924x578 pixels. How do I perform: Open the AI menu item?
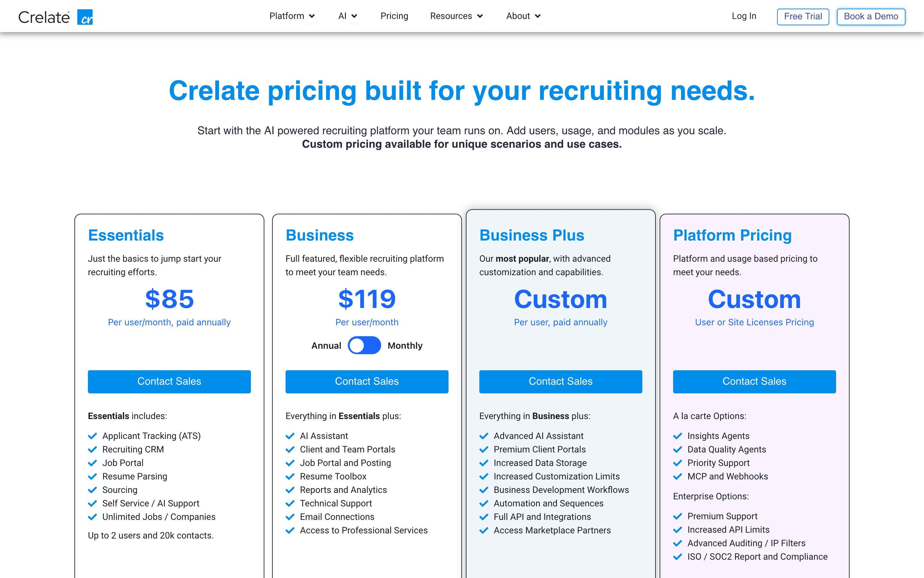point(343,16)
